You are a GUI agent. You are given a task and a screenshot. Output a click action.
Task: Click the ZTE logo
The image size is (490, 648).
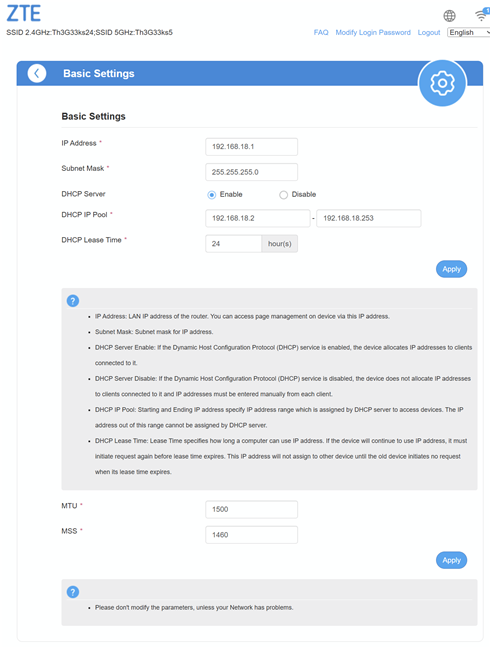click(x=24, y=13)
